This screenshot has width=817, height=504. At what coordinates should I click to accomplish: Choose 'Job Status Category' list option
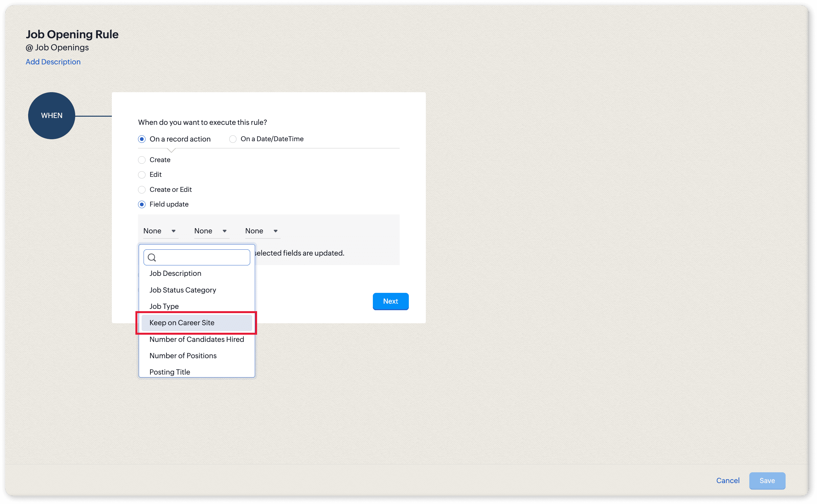click(183, 290)
